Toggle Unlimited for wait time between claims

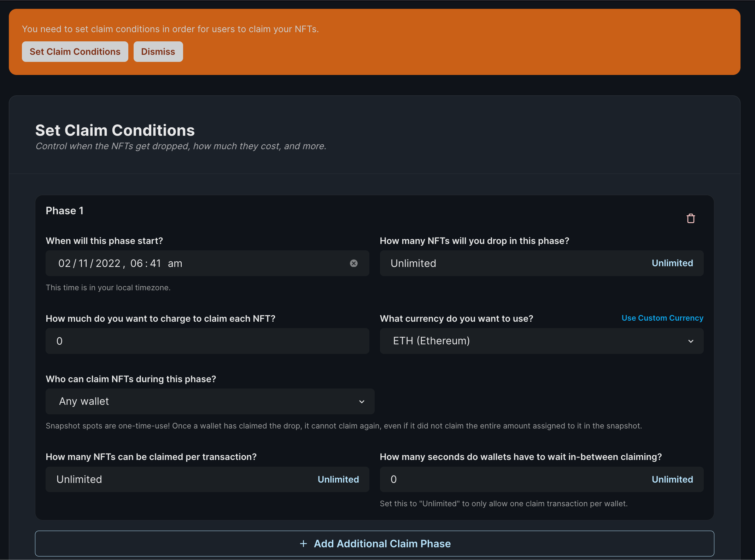click(x=672, y=479)
